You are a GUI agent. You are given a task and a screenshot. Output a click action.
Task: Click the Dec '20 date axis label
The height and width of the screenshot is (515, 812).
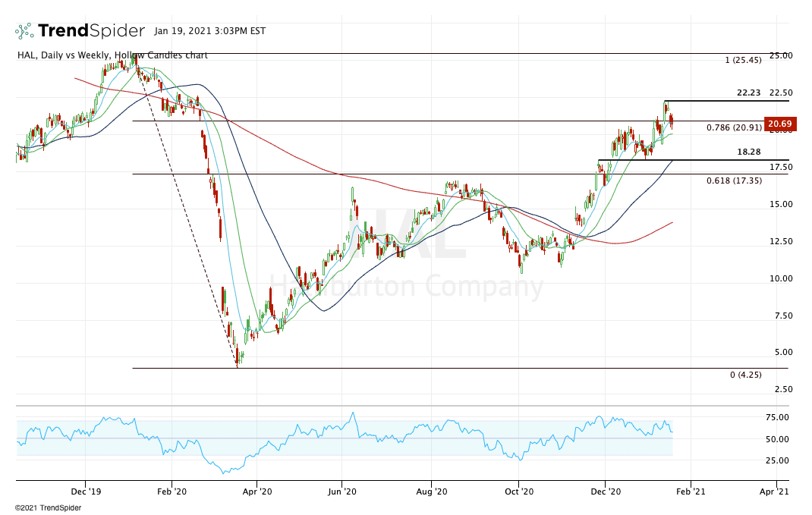tap(606, 491)
